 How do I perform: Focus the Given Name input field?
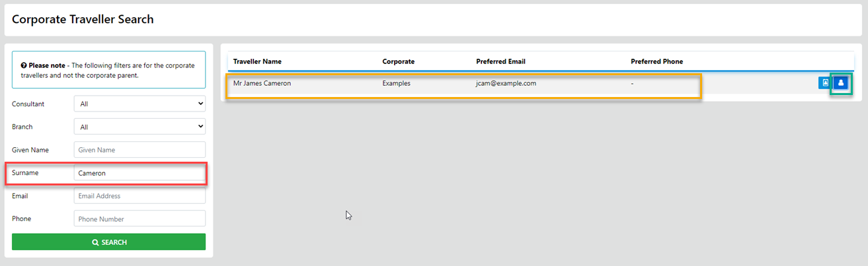tap(139, 150)
